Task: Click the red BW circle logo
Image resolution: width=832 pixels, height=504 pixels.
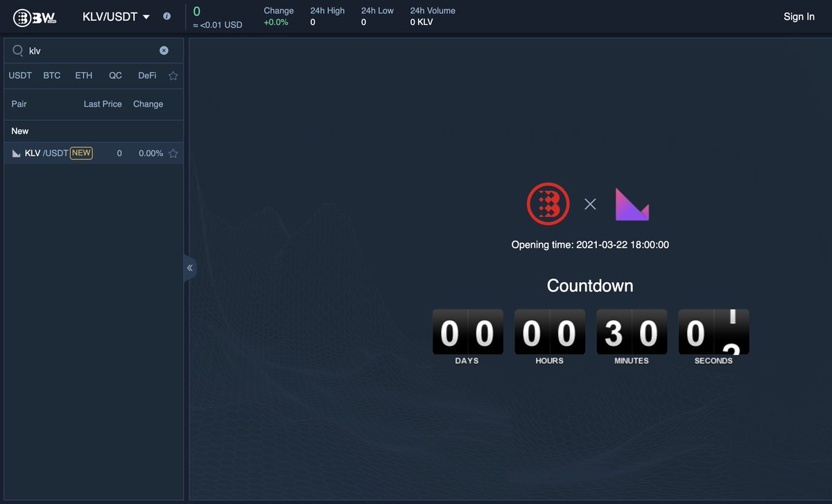Action: (x=548, y=205)
